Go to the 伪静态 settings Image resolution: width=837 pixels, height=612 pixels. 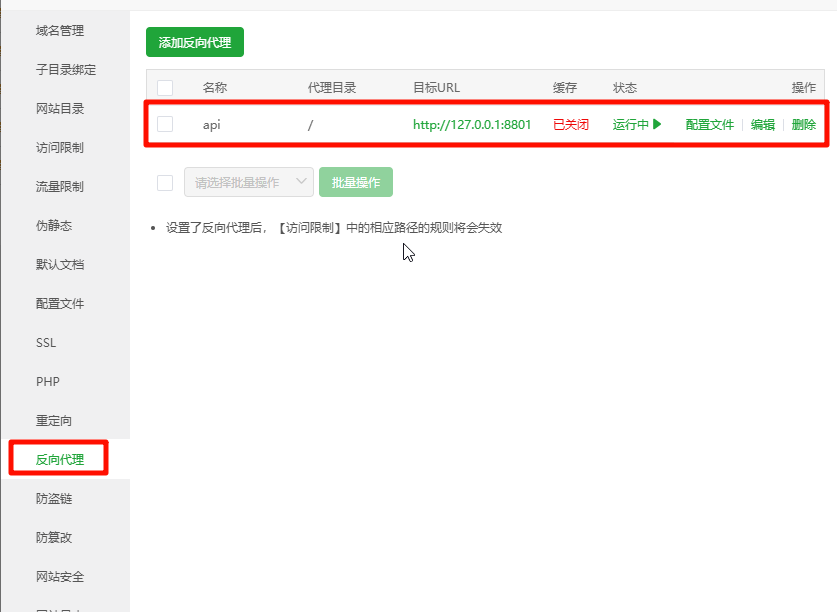pos(54,226)
